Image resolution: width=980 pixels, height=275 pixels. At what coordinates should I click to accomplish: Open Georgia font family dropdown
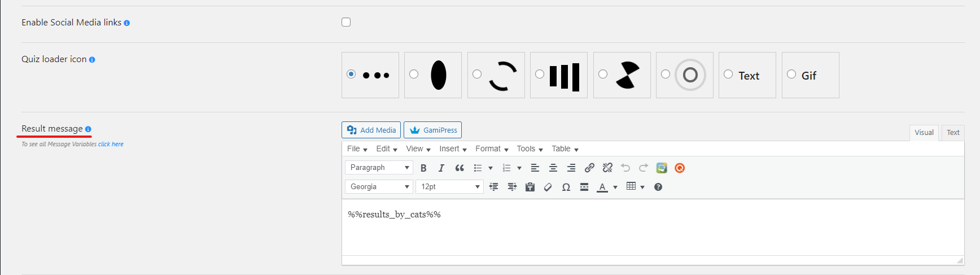tap(379, 187)
